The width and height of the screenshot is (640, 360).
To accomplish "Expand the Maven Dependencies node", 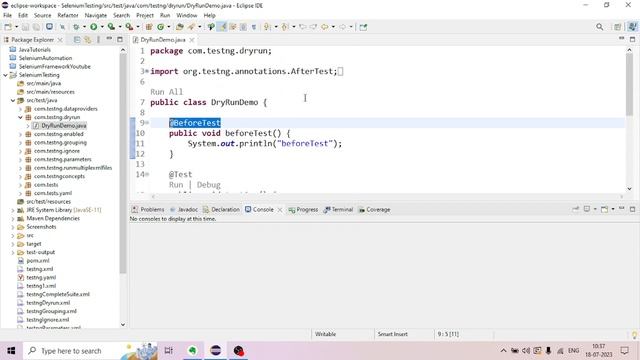I will (x=13, y=218).
